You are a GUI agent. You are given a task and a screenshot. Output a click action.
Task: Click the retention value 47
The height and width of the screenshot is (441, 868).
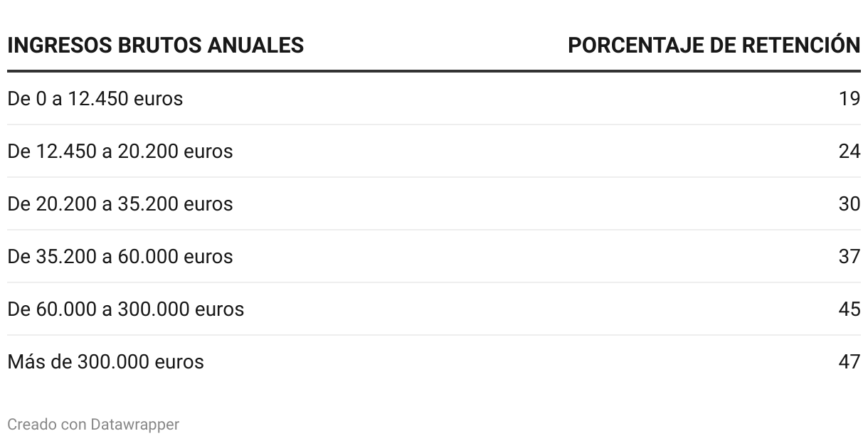click(850, 362)
